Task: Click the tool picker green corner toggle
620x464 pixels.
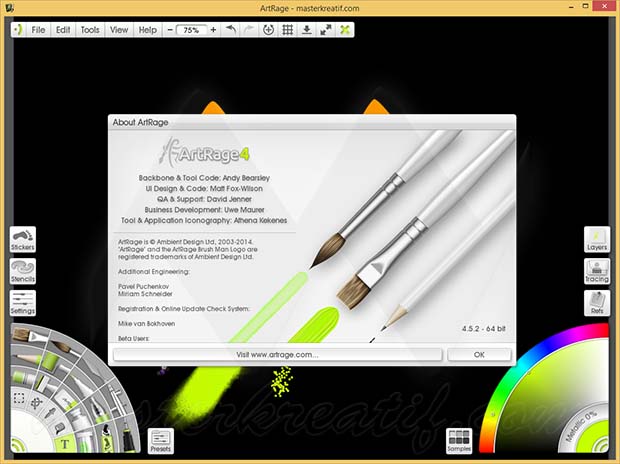Action: point(18,446)
